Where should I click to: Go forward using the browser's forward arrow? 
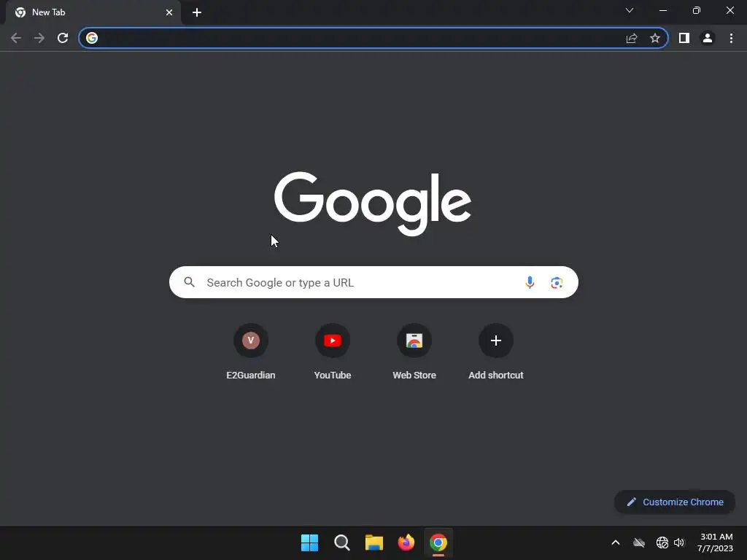click(39, 38)
